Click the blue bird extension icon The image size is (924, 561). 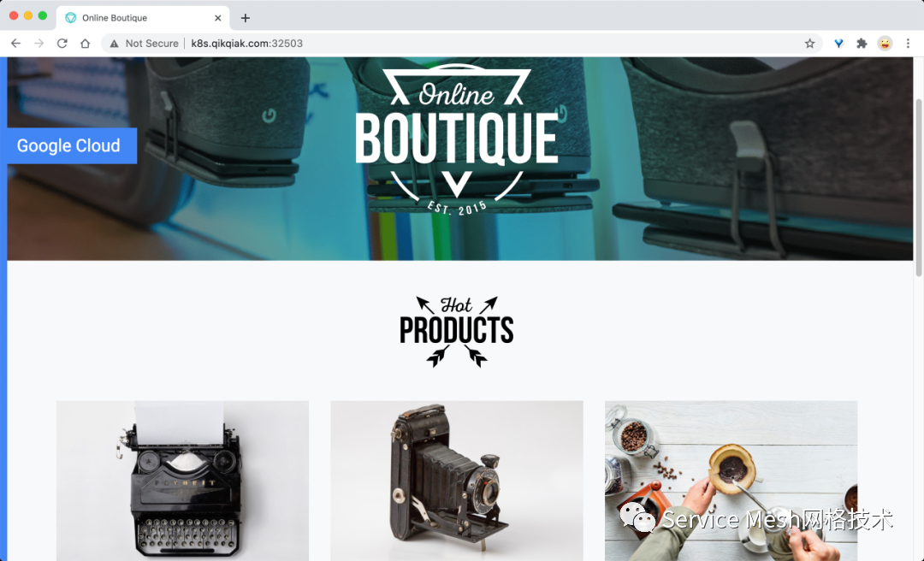(838, 43)
